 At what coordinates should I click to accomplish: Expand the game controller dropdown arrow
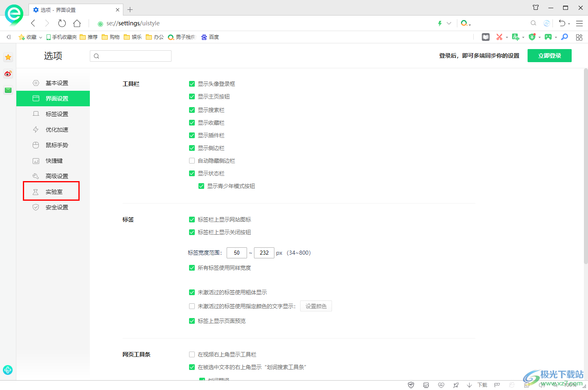[556, 37]
